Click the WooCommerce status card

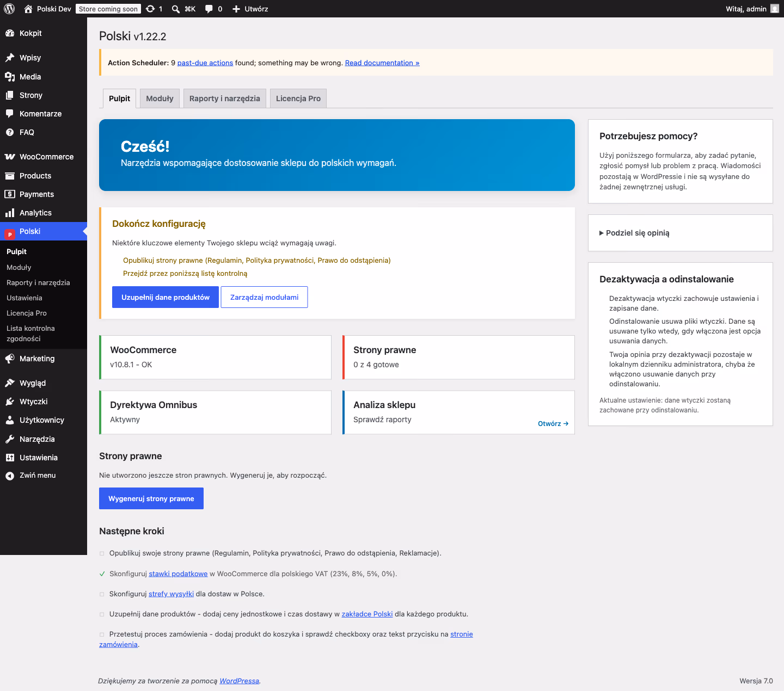(216, 357)
